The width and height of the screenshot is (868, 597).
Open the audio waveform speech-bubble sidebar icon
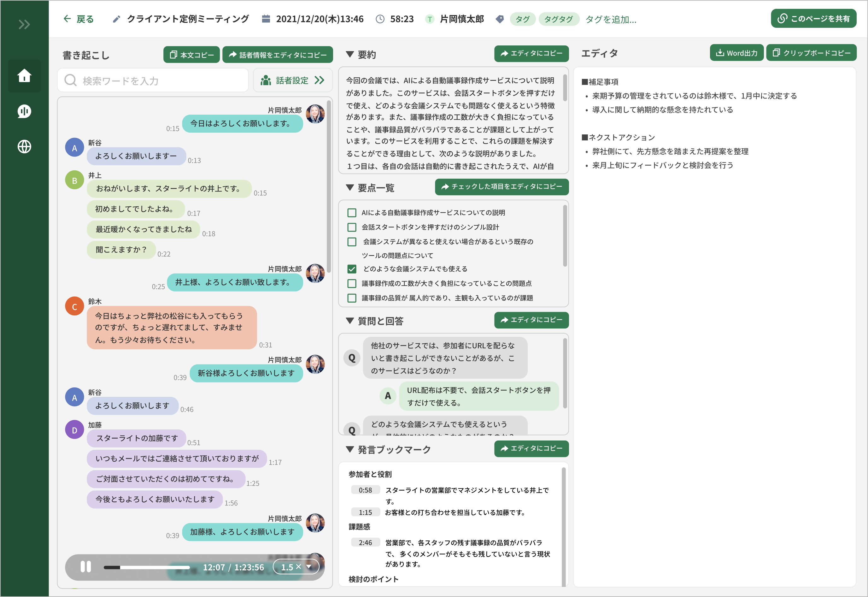tap(24, 111)
